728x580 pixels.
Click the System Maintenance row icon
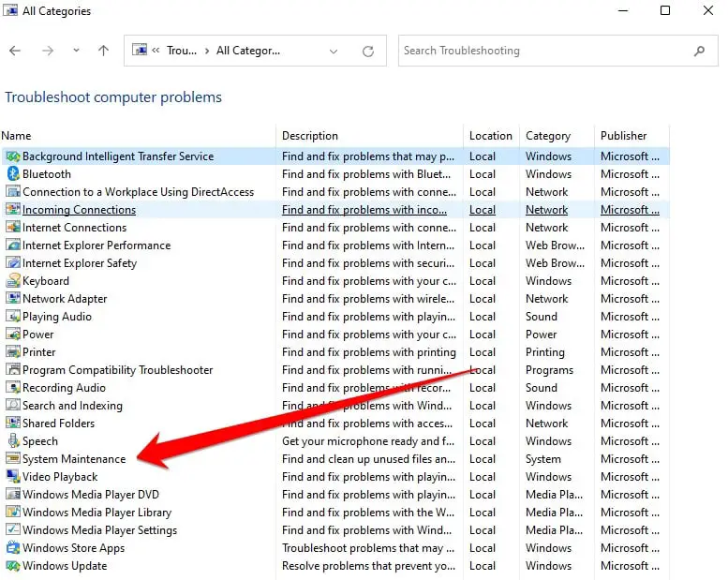pos(13,459)
